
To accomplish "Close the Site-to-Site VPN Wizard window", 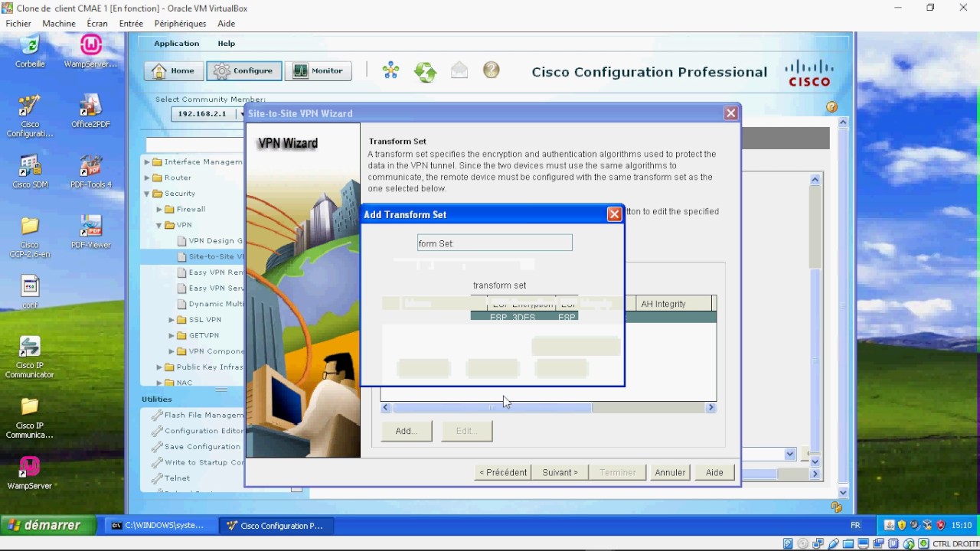I will pos(731,113).
